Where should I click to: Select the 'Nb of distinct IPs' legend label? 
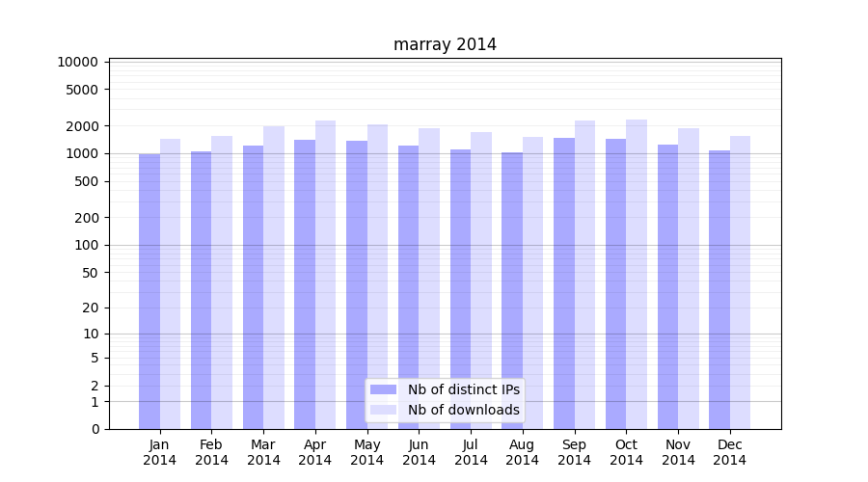463,389
